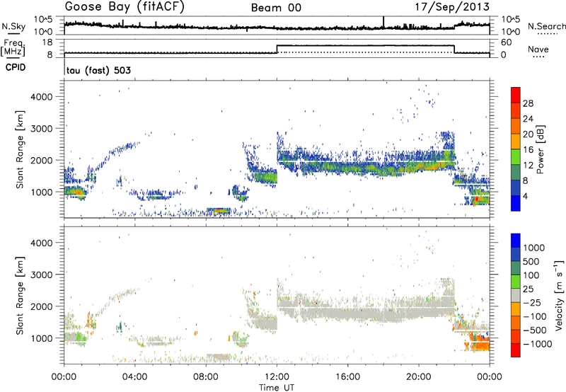Click the '04:00' time axis label
The height and width of the screenshot is (392, 566).
[135, 377]
